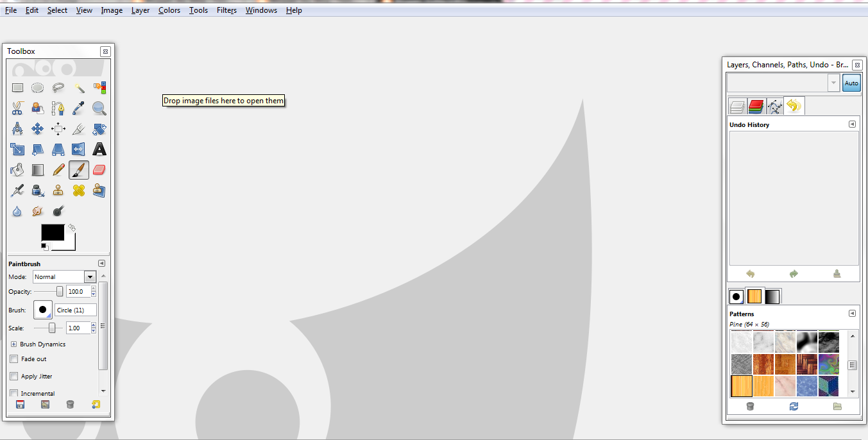
Task: Select the Clone stamp tool
Action: (58, 190)
